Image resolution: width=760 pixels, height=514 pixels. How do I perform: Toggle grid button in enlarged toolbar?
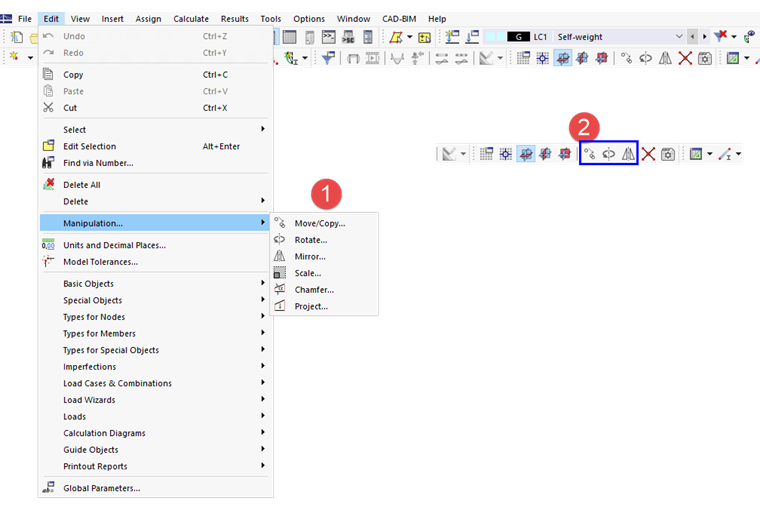point(486,154)
